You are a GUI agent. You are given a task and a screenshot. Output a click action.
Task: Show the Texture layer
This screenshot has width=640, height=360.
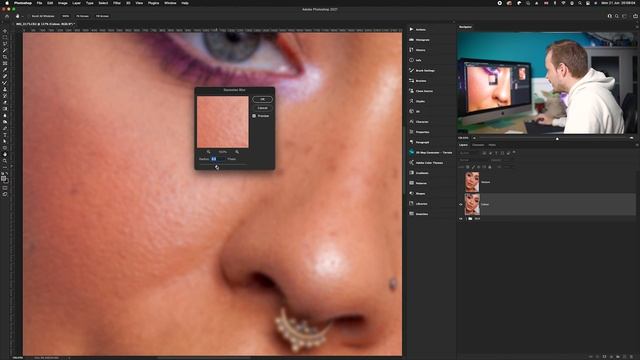click(x=461, y=182)
